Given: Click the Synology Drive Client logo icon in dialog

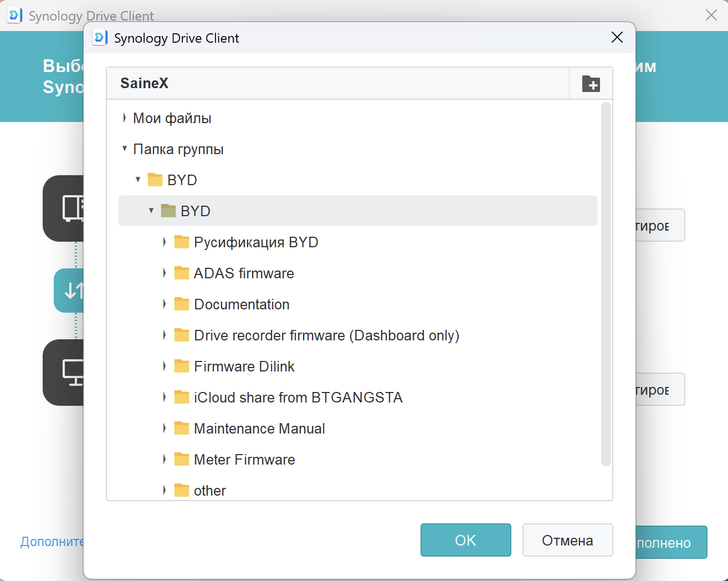Looking at the screenshot, I should click(x=100, y=38).
